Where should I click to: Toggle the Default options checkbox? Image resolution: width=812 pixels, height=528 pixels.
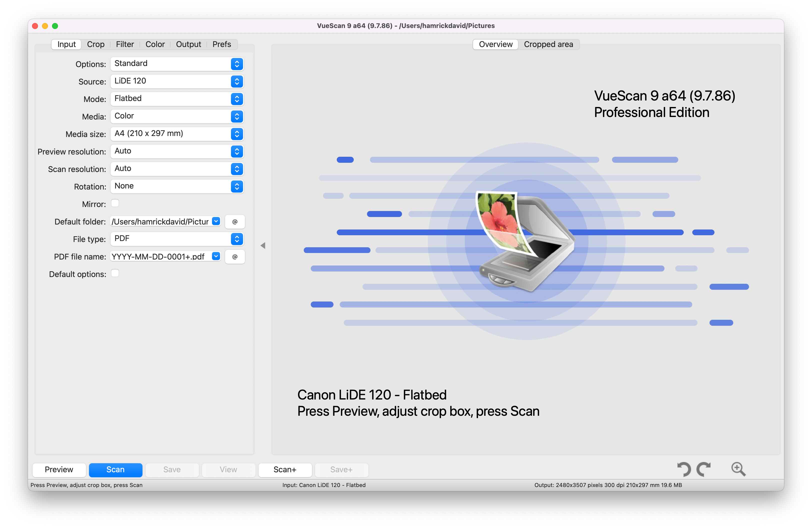tap(115, 273)
